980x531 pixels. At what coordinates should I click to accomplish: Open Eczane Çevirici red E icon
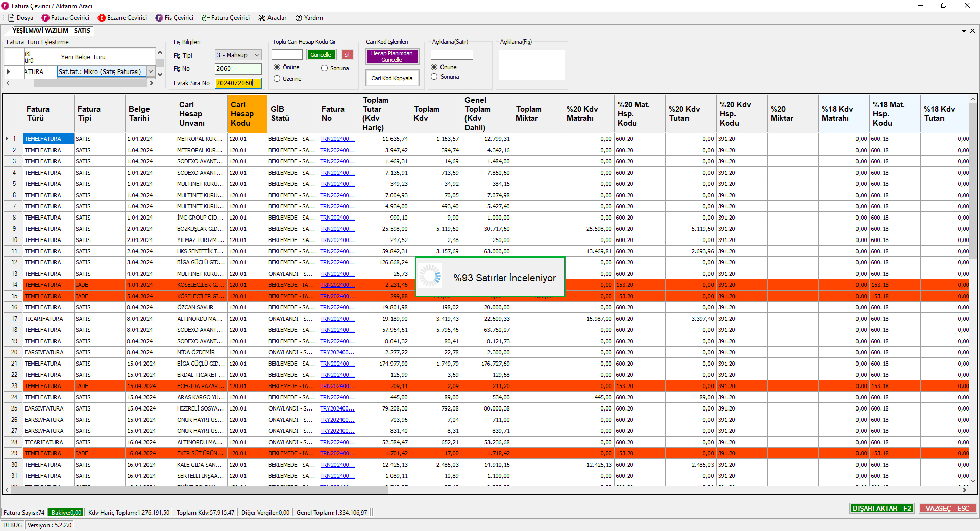102,18
